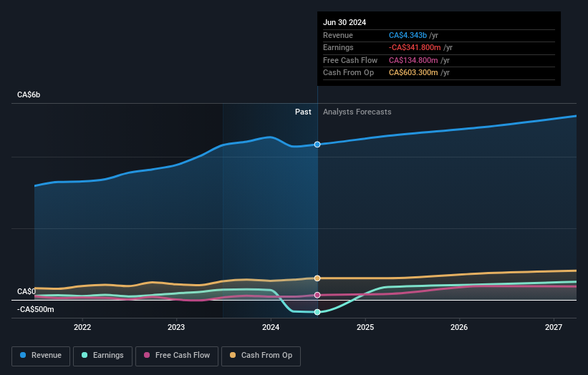Click the 'Past' section label
This screenshot has height=375, width=588.
(303, 112)
